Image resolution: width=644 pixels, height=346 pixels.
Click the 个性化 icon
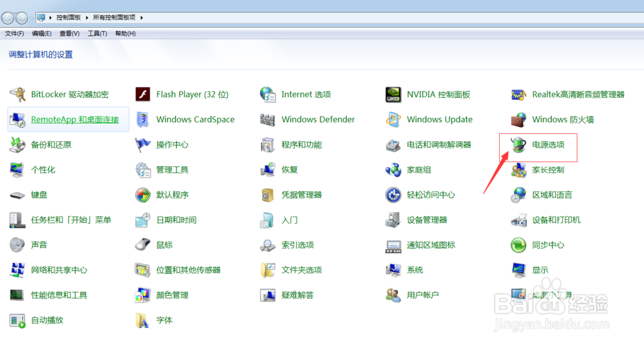17,169
